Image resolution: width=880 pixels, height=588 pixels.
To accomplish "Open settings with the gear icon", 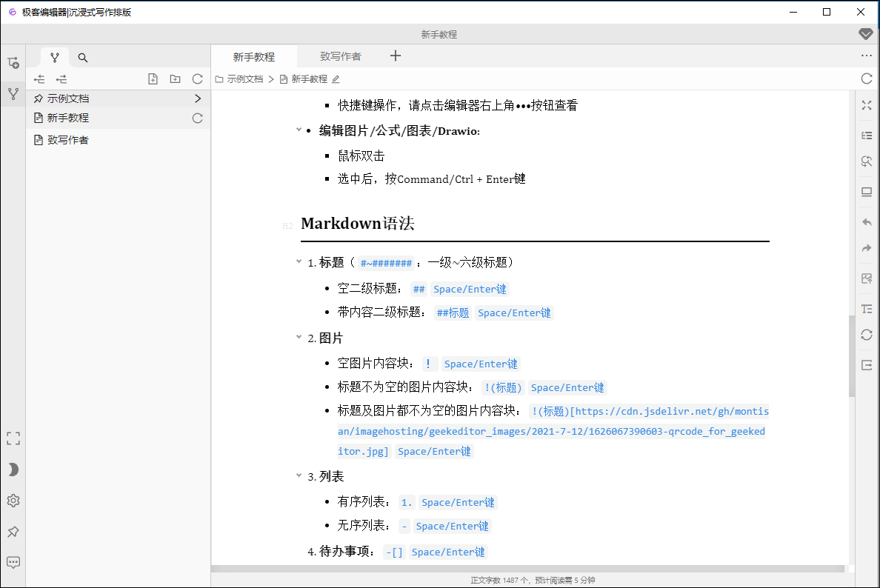I will point(13,501).
